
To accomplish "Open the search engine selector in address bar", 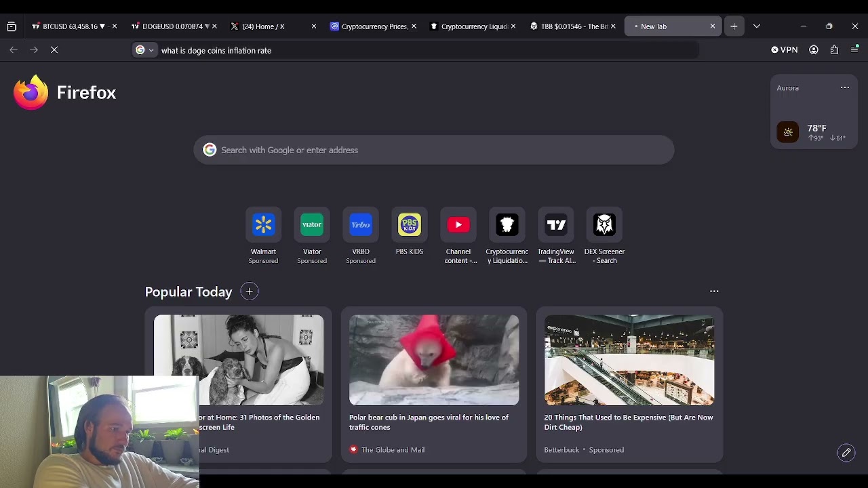I will 144,50.
